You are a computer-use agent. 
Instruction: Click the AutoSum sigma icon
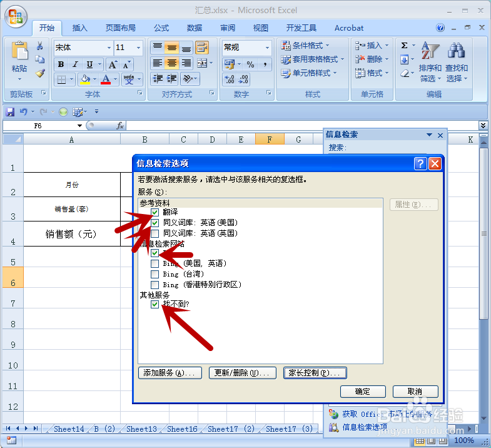[405, 46]
